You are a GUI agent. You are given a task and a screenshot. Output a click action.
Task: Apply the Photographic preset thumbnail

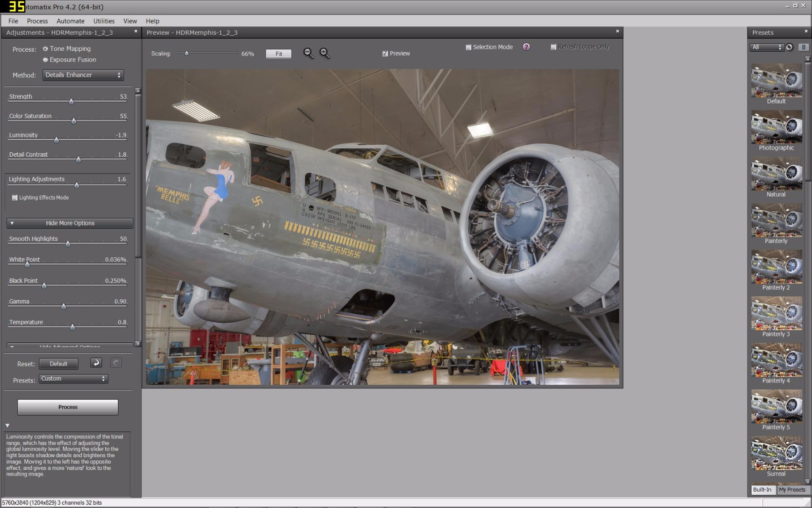pyautogui.click(x=776, y=127)
